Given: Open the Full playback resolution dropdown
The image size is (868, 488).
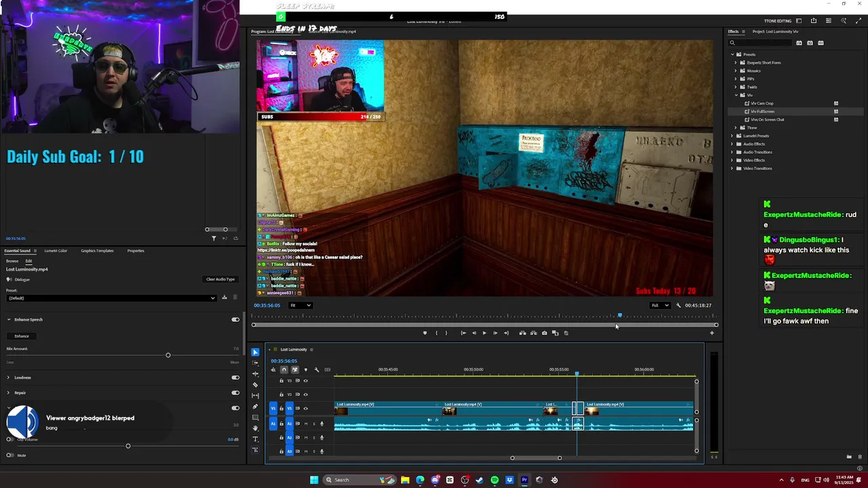Looking at the screenshot, I should (660, 305).
